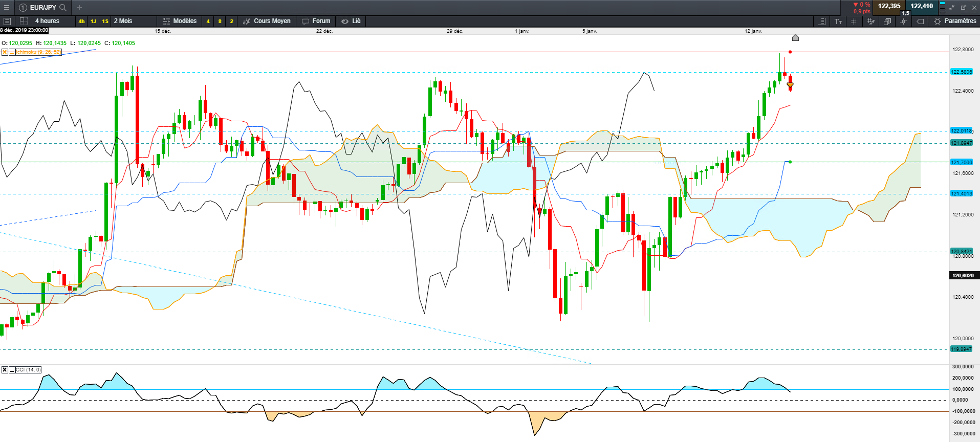The width and height of the screenshot is (980, 442).
Task: Toggle the Lié eye icon
Action: click(345, 21)
